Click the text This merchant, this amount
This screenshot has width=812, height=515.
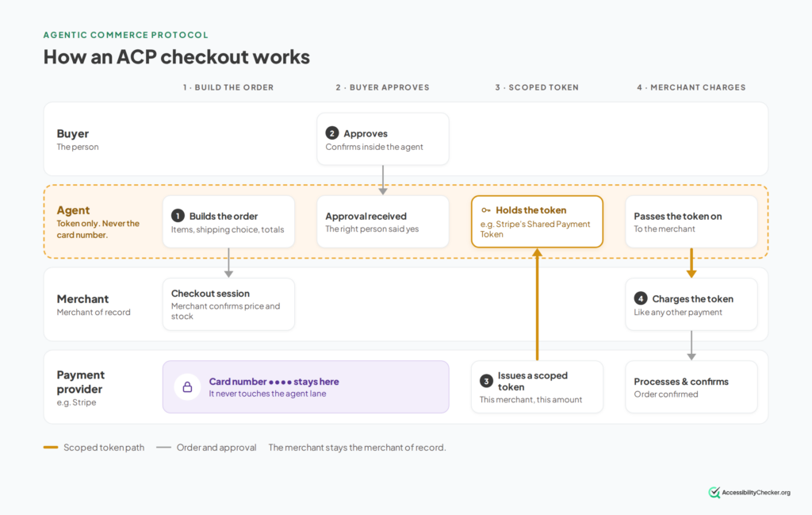(530, 400)
